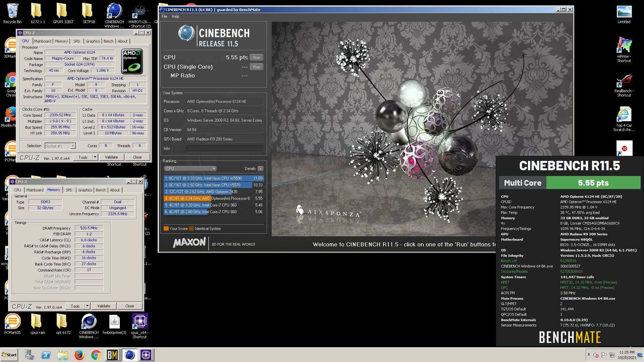Click Close in lower CPU-Z window
The image size is (644, 362).
[x=129, y=306]
